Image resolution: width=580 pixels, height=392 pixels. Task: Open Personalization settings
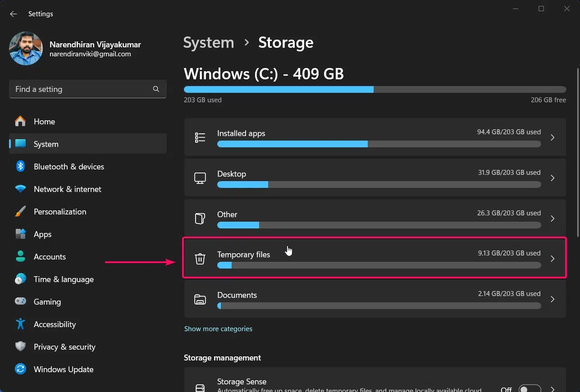click(x=88, y=211)
